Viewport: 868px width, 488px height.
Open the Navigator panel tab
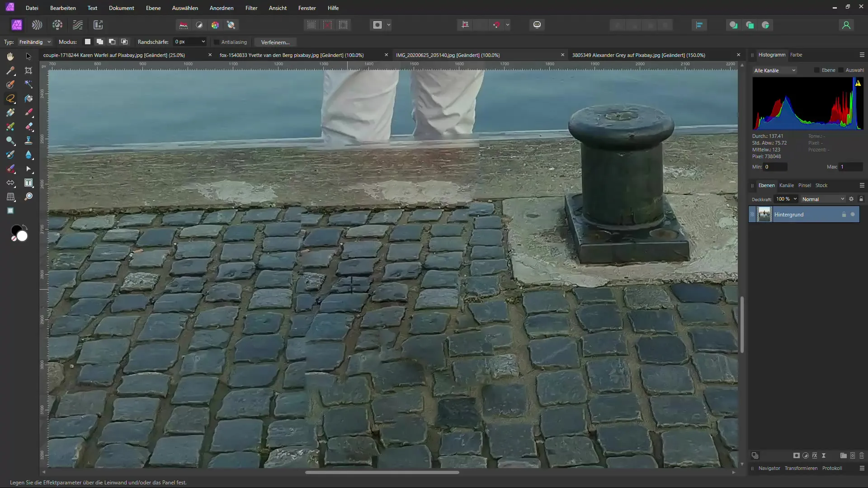[x=769, y=468]
